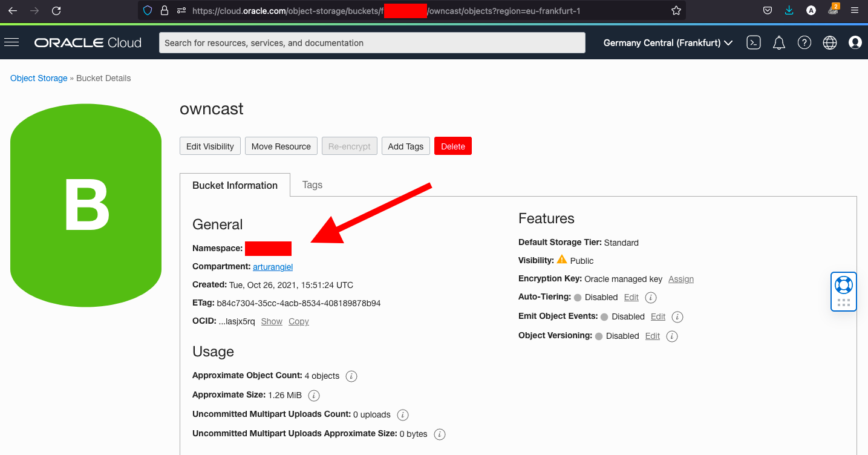Click the shield tracking protection icon

(148, 11)
